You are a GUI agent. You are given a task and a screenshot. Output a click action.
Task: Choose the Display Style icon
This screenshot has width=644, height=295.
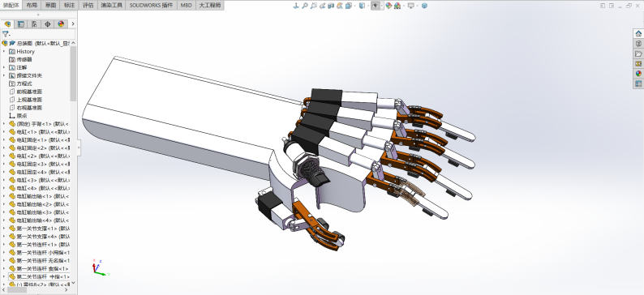[362, 6]
